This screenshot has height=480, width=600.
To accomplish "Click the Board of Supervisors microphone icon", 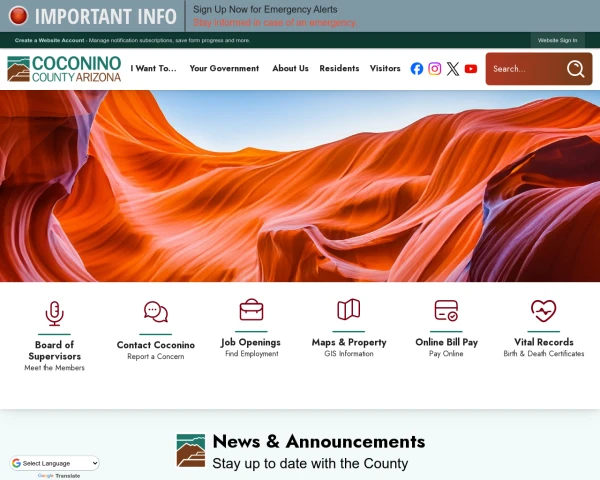I will click(x=54, y=313).
